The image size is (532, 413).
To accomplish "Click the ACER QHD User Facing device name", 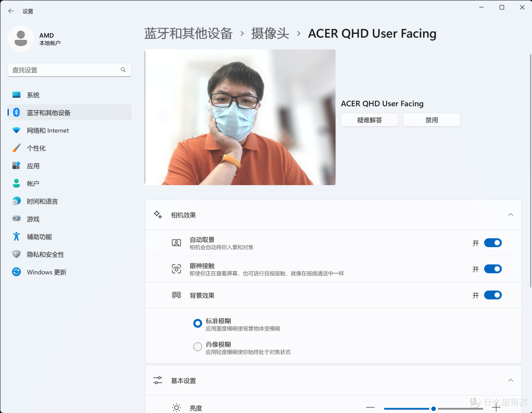I will pos(382,103).
